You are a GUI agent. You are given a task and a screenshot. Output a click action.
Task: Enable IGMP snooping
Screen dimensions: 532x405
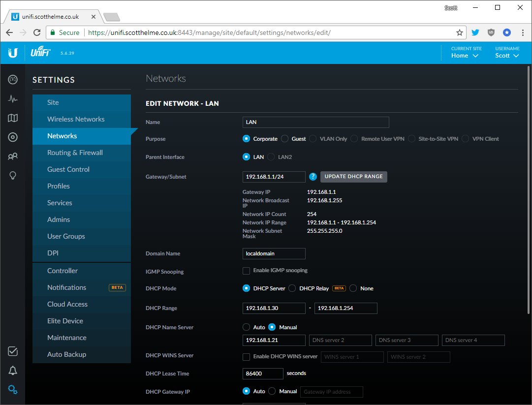[x=246, y=270]
